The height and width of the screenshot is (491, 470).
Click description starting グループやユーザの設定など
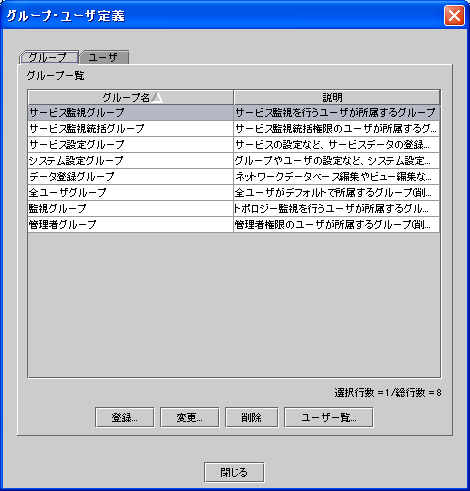tap(337, 160)
